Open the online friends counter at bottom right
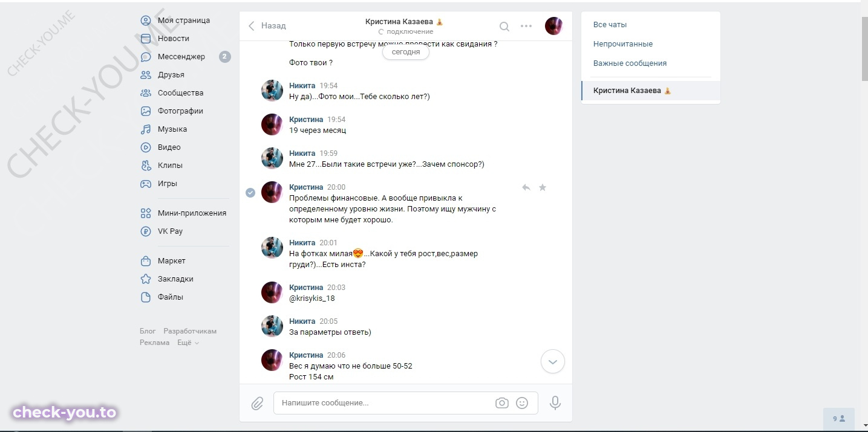868x432 pixels. [839, 418]
